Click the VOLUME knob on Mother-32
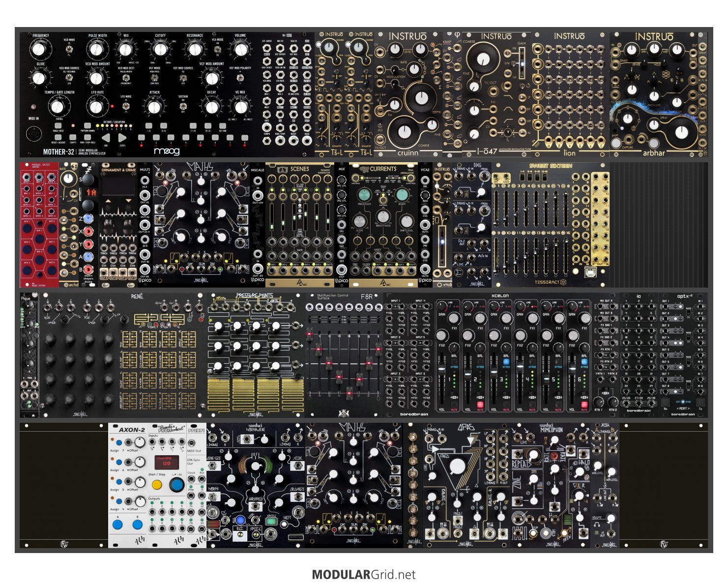728x585 pixels. coord(240,49)
